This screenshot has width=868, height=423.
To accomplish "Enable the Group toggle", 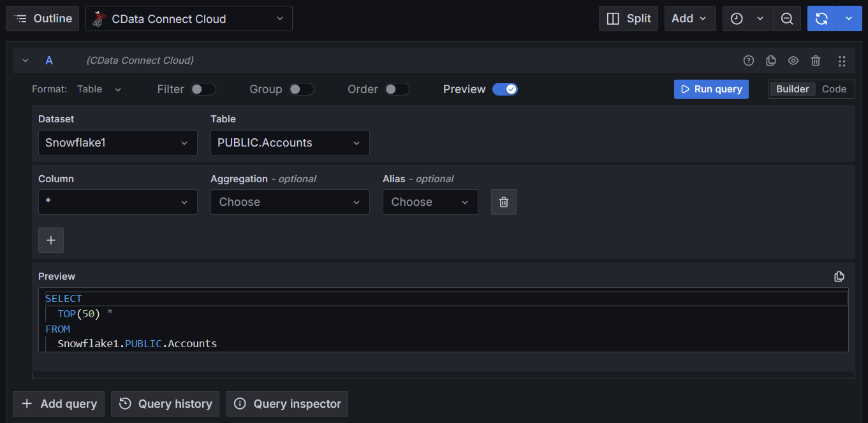I will (x=302, y=89).
